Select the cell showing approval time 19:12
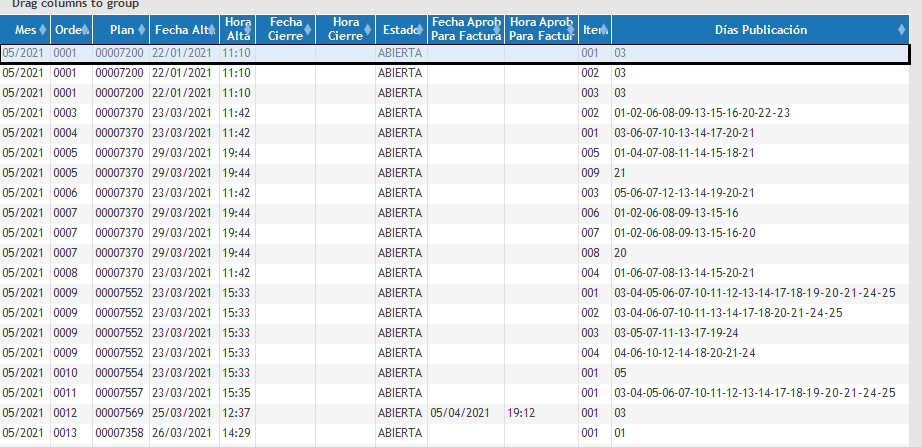The height and width of the screenshot is (447, 922). tap(521, 412)
